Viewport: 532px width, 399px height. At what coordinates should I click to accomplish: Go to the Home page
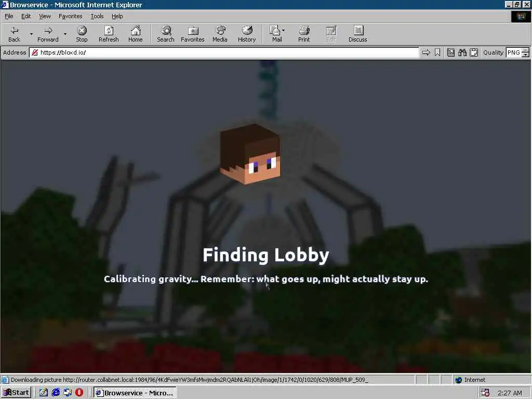click(136, 34)
